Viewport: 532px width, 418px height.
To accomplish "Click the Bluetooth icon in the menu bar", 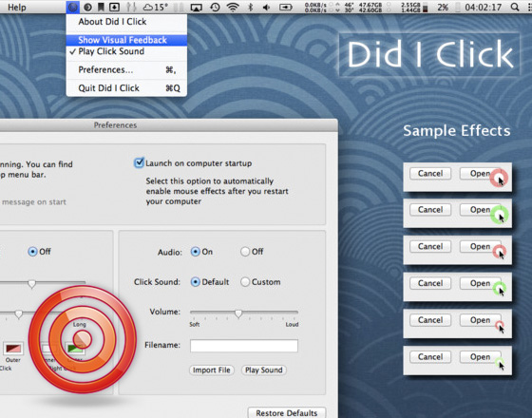I will pyautogui.click(x=251, y=7).
